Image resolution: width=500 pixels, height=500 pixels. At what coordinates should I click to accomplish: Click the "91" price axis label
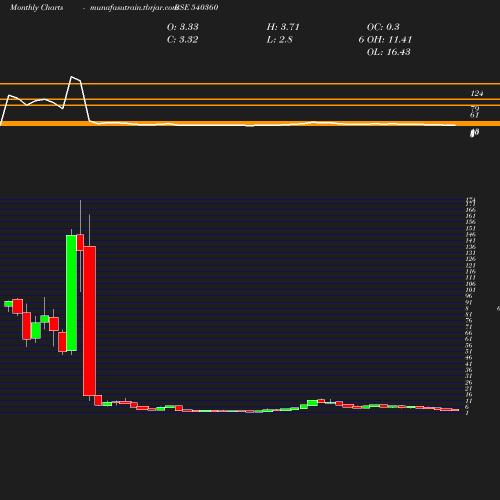[469, 302]
